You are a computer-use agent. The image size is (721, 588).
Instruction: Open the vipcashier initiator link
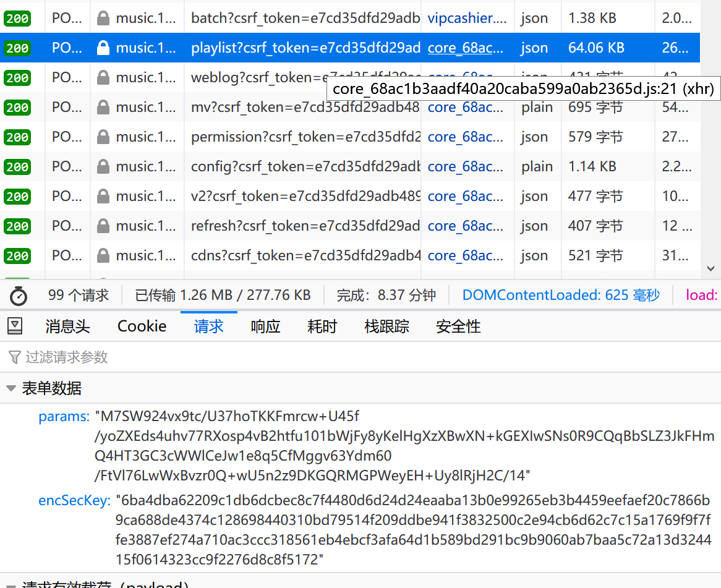[x=467, y=19]
